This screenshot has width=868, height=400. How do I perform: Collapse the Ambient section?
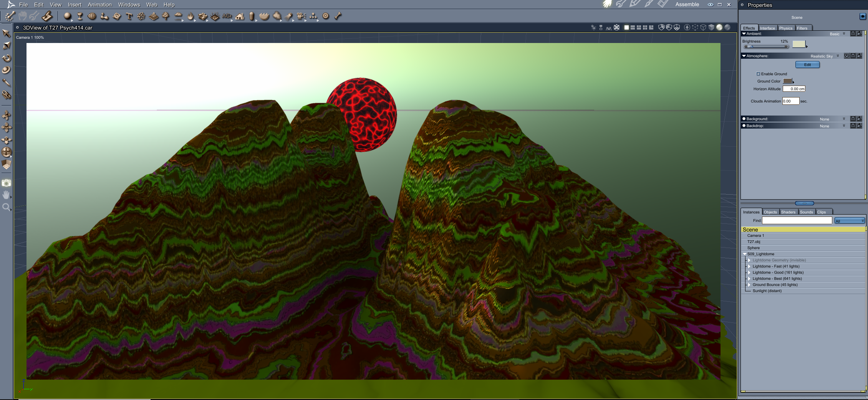tap(744, 34)
